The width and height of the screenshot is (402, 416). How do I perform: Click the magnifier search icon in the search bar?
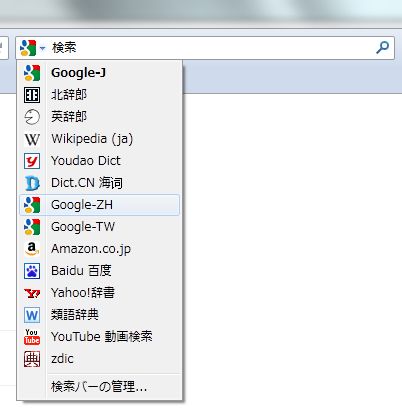[382, 48]
